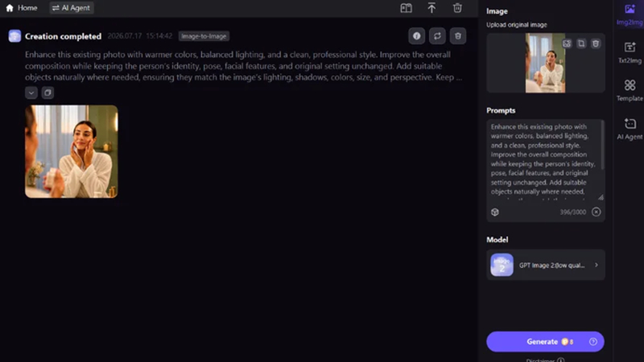The width and height of the screenshot is (644, 362).
Task: Clear all history with top trash icon
Action: pyautogui.click(x=457, y=8)
